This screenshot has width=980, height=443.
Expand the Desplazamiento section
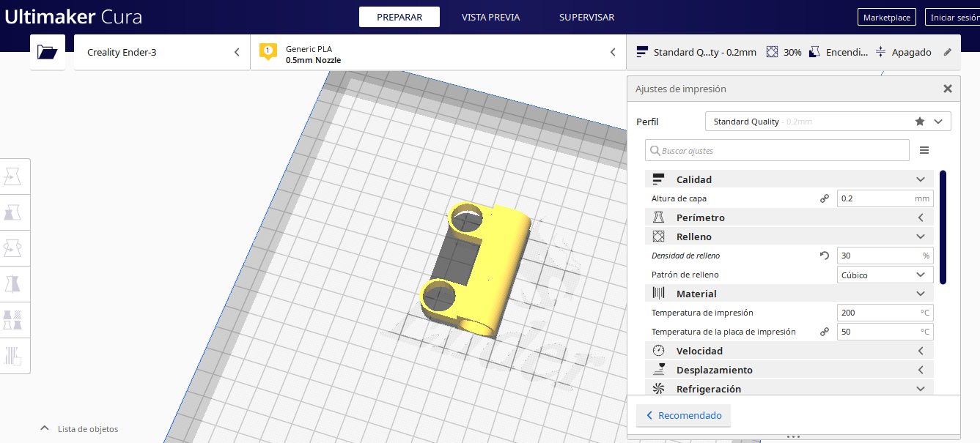point(921,370)
